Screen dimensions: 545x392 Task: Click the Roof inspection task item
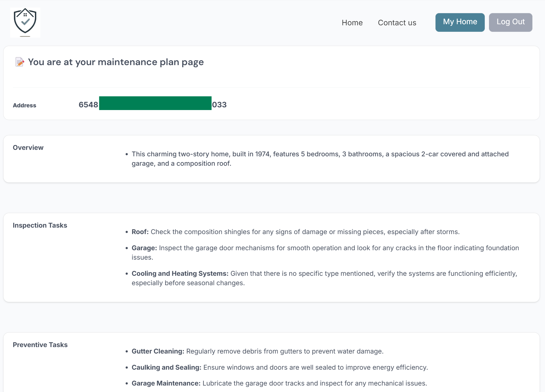click(x=295, y=232)
